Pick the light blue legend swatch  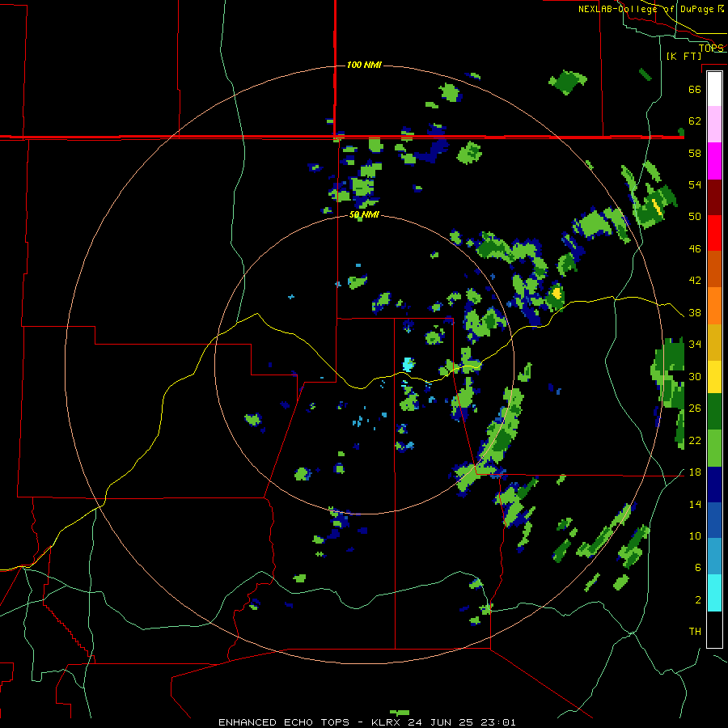714,557
